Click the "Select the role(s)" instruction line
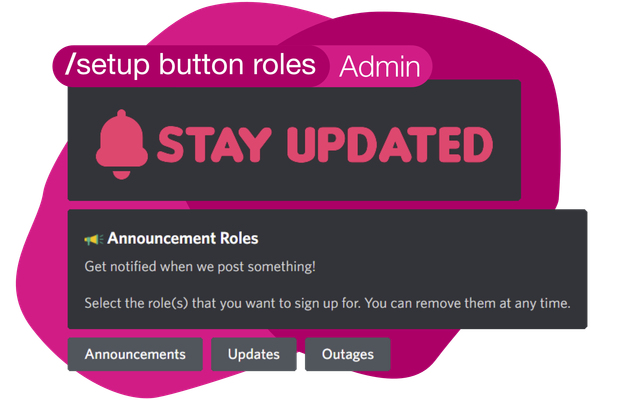 [327, 303]
